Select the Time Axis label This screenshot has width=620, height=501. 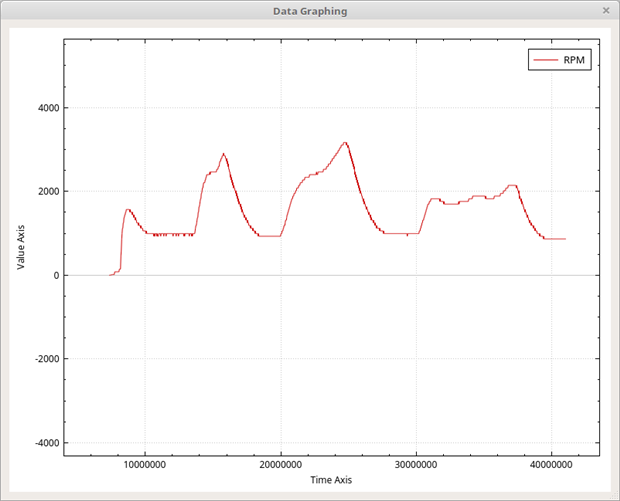331,480
